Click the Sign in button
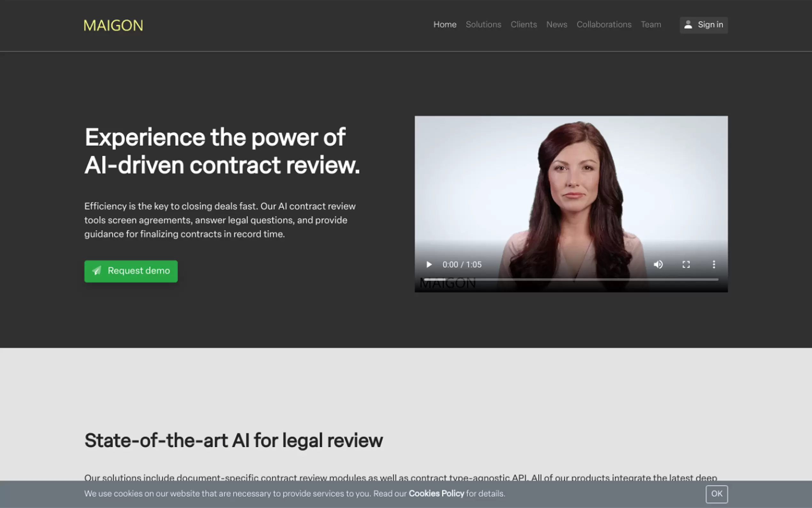The image size is (812, 508). 704,25
